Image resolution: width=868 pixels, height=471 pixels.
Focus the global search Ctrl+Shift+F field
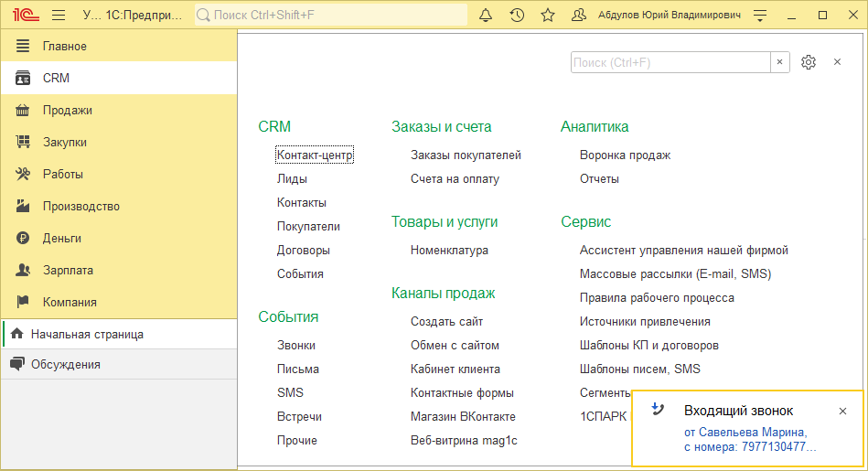click(x=331, y=15)
